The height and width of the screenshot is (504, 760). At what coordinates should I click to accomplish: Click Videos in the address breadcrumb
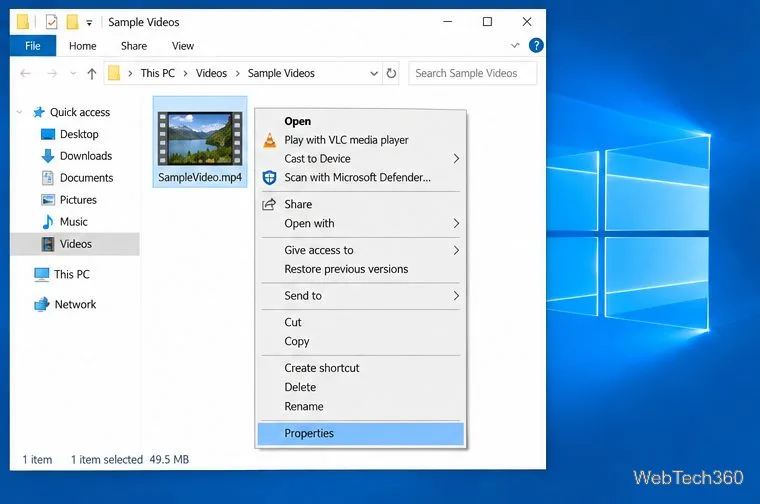coord(211,73)
